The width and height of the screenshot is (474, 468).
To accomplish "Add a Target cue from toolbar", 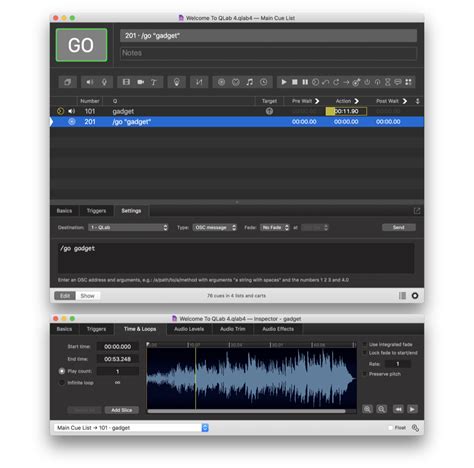I will (x=357, y=82).
